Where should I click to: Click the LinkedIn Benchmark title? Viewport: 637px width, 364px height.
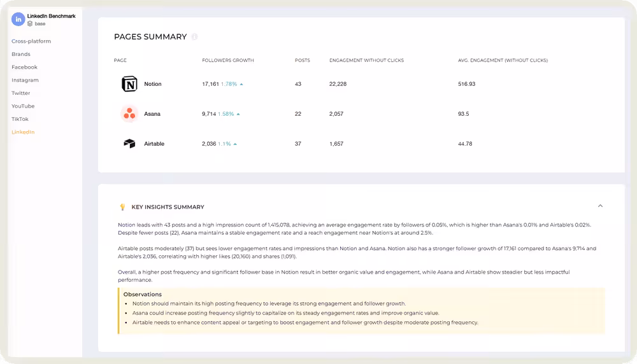(51, 17)
